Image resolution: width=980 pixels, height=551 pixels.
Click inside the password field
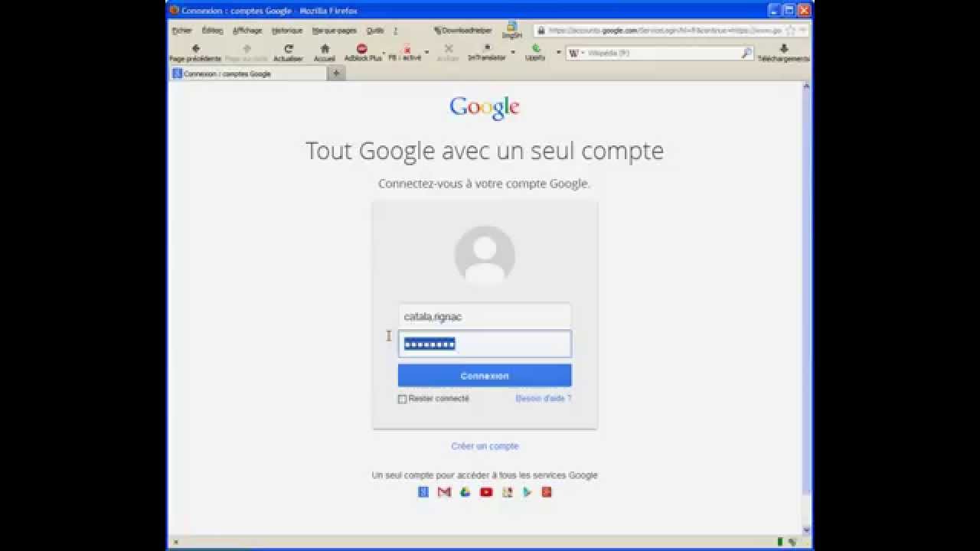485,344
